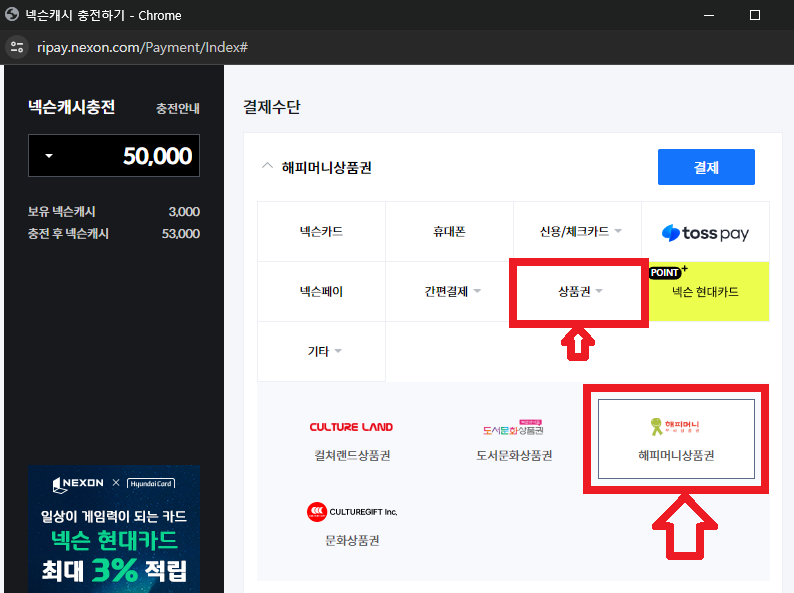Screen dimensions: 794x593
Task: Choose toss pay payment option
Action: click(705, 232)
